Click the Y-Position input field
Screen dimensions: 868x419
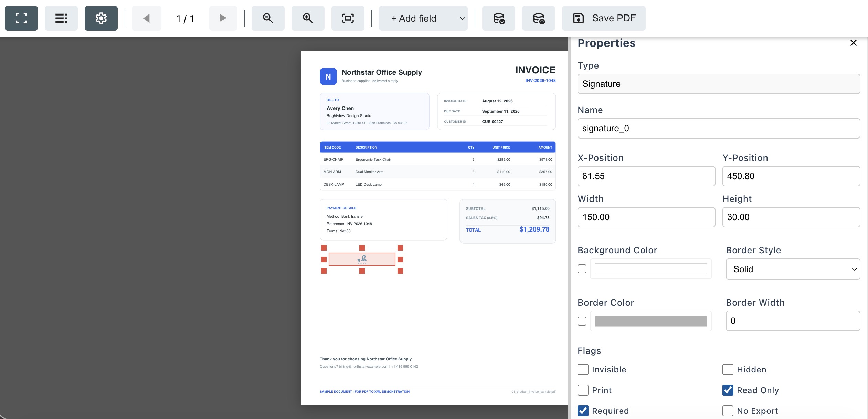pyautogui.click(x=791, y=176)
